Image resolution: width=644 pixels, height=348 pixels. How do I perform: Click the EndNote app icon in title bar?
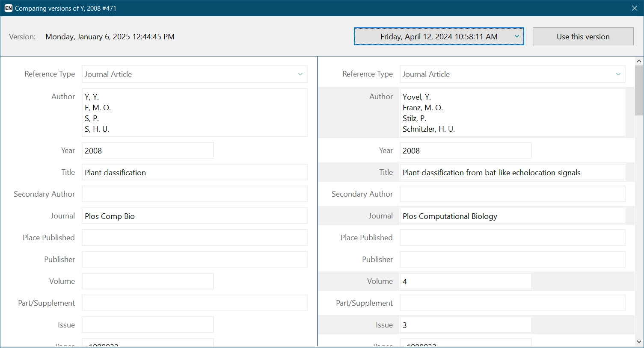[9, 8]
